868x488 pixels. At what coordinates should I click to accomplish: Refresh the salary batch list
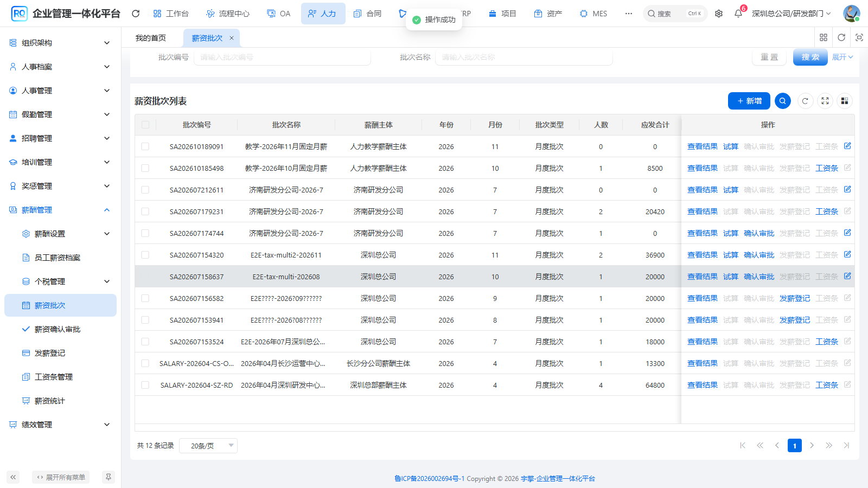pos(805,101)
